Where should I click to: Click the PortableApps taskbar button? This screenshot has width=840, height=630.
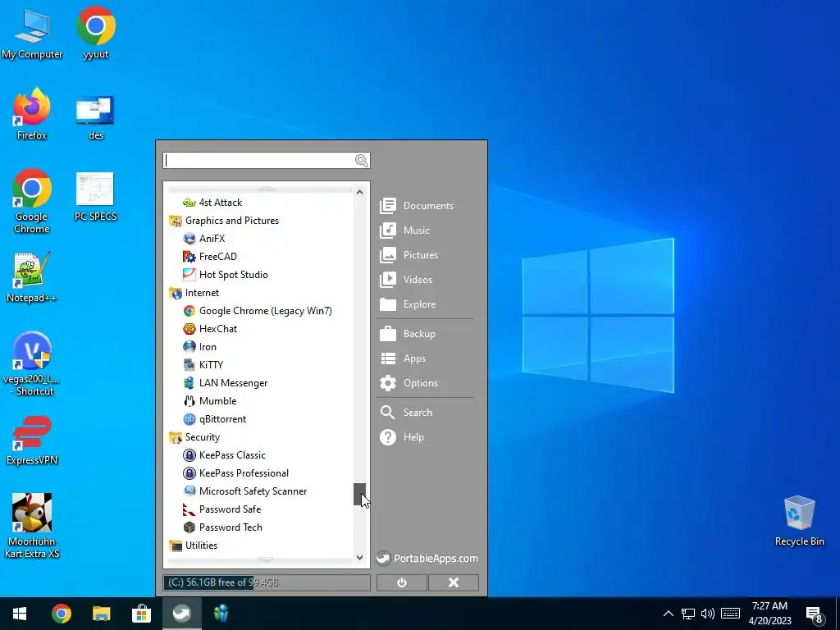click(181, 614)
